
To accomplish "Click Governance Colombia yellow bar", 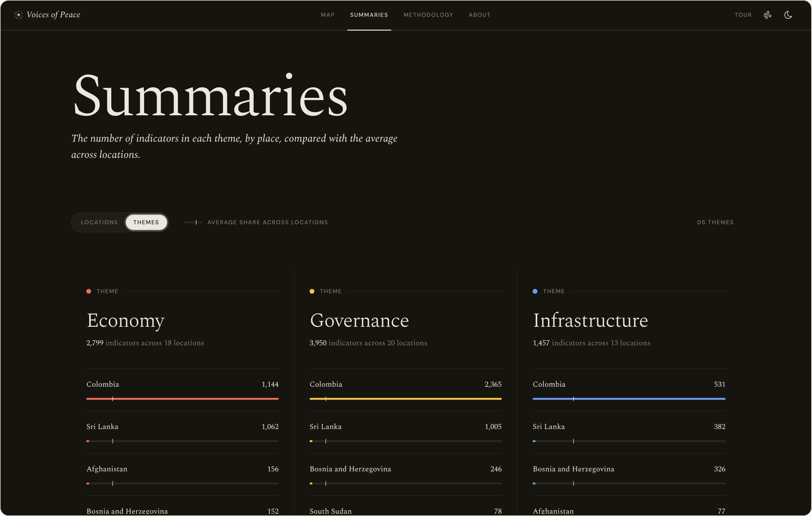I will point(406,399).
